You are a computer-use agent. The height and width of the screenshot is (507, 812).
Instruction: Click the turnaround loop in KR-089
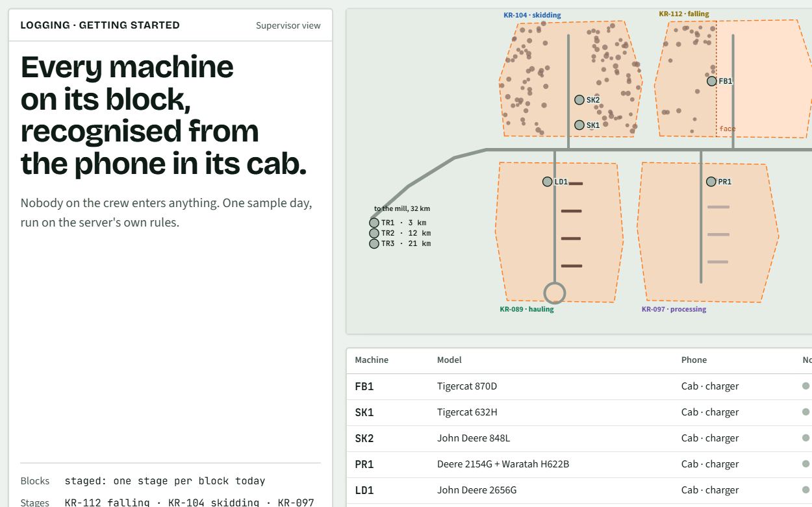coord(554,293)
